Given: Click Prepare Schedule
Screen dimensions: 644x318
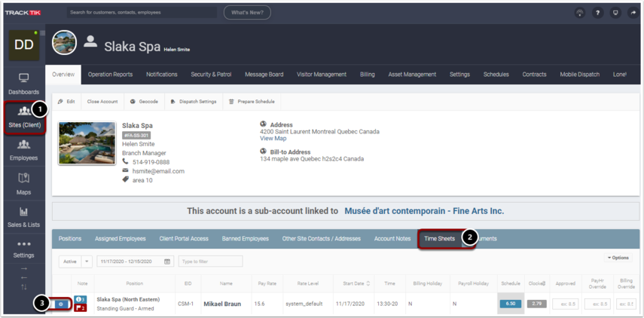Looking at the screenshot, I should pos(252,102).
